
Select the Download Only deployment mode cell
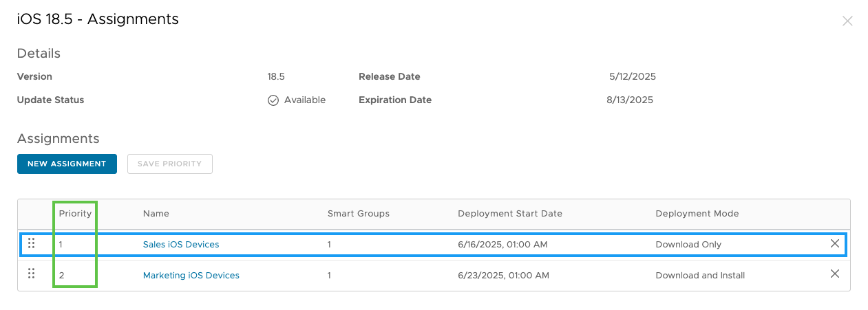(688, 244)
